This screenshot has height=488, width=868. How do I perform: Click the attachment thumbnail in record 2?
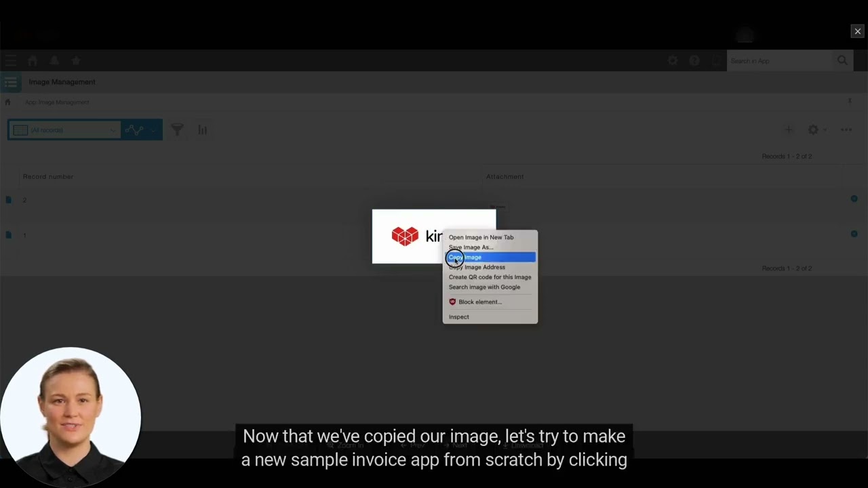tap(498, 206)
